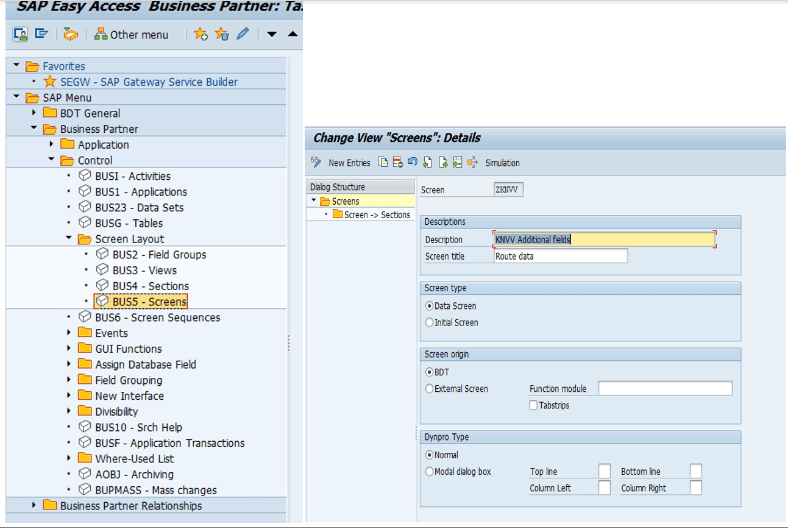Expand the Assign Database Field folder

pos(69,364)
